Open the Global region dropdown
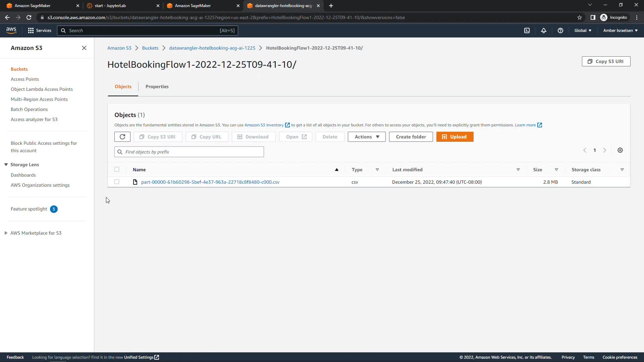Viewport: 644px width, 362px height. click(583, 31)
